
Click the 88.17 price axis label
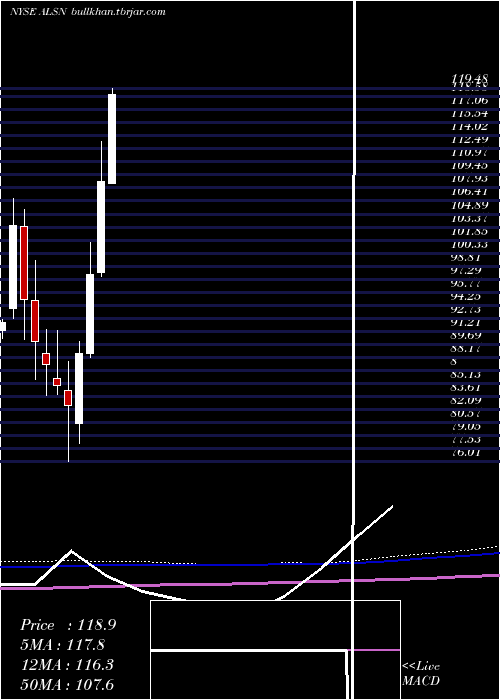[467, 349]
